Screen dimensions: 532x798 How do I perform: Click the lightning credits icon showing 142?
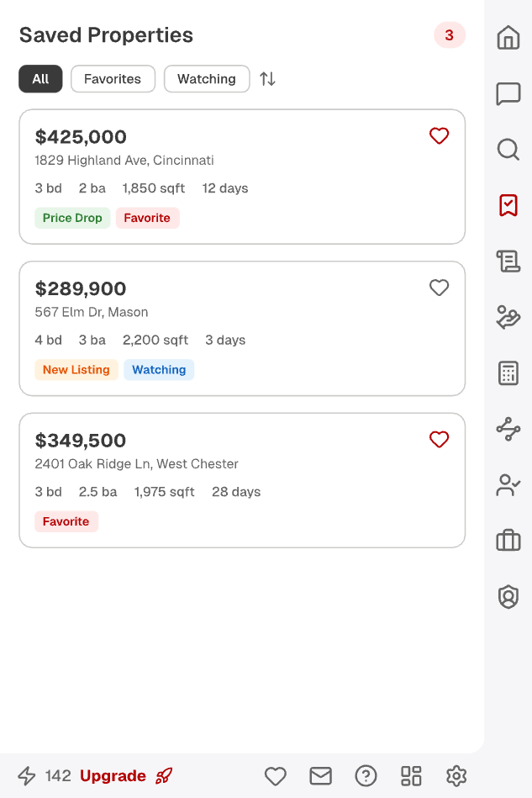26,775
